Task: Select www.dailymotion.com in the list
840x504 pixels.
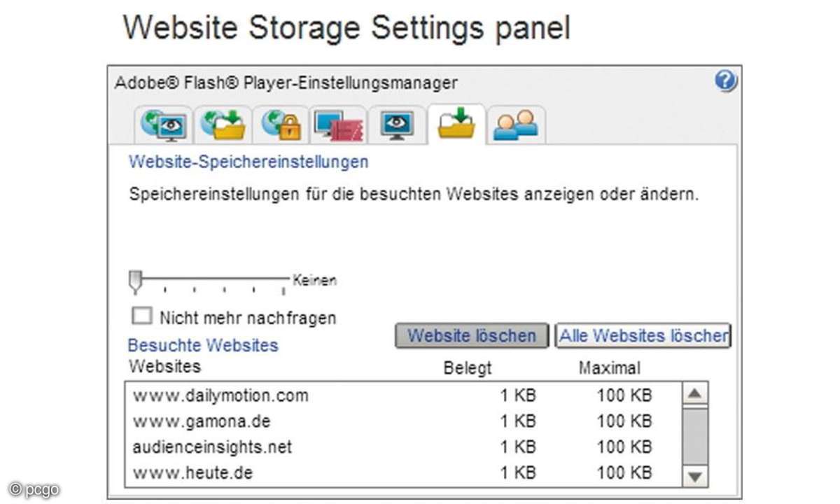Action: (220, 395)
